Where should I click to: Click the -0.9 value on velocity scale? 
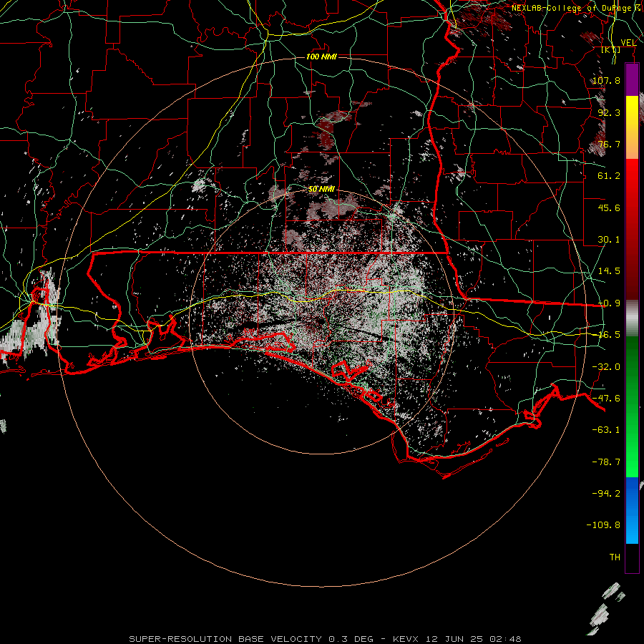(609, 303)
